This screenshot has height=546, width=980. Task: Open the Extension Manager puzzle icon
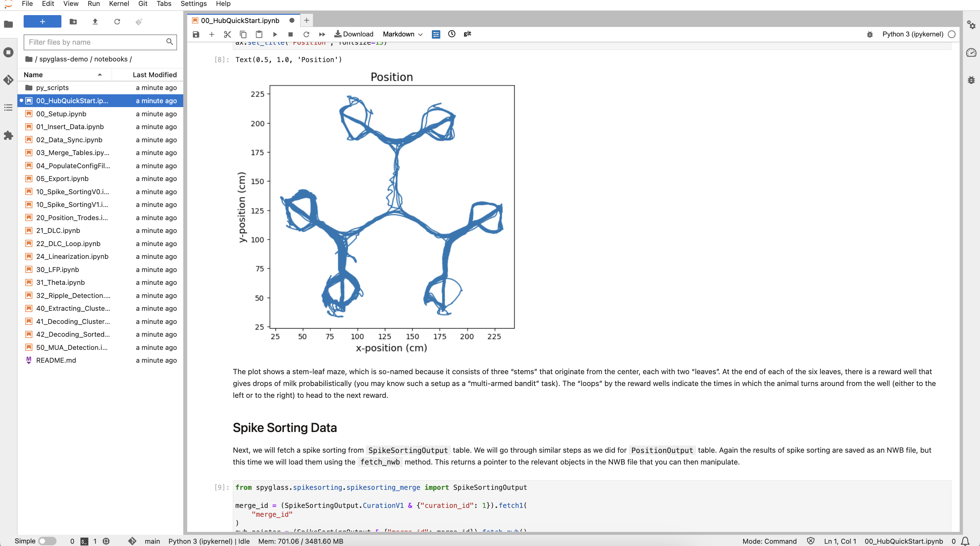click(8, 135)
